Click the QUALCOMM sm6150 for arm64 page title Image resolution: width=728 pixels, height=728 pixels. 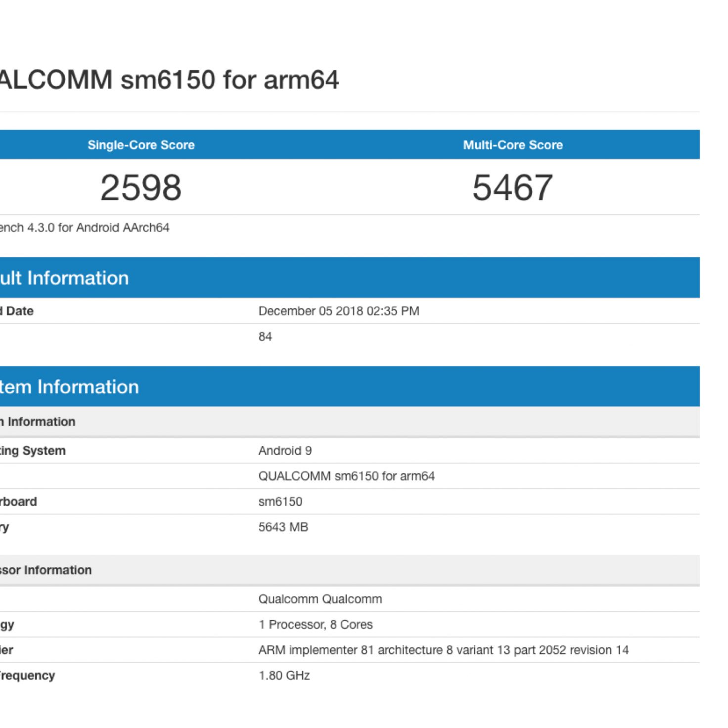[x=168, y=80]
